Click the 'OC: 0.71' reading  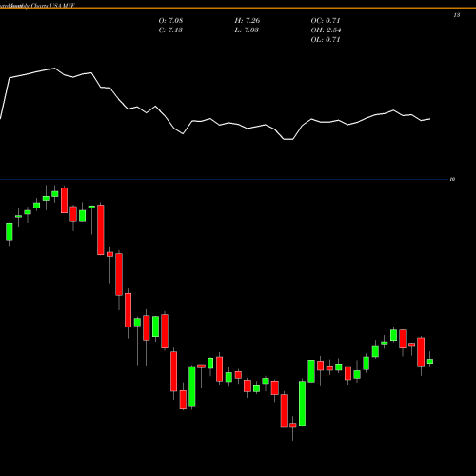point(326,20)
